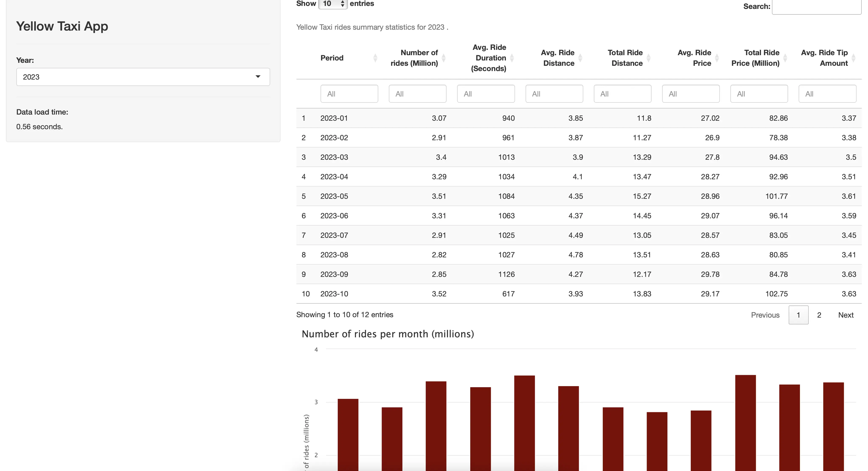Click the Total Ride Price filter box

[759, 94]
